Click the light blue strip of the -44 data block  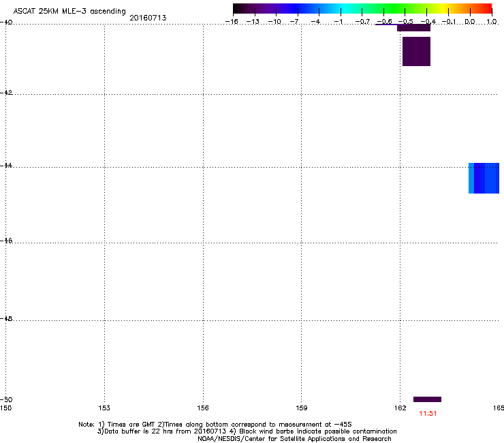pyautogui.click(x=471, y=179)
